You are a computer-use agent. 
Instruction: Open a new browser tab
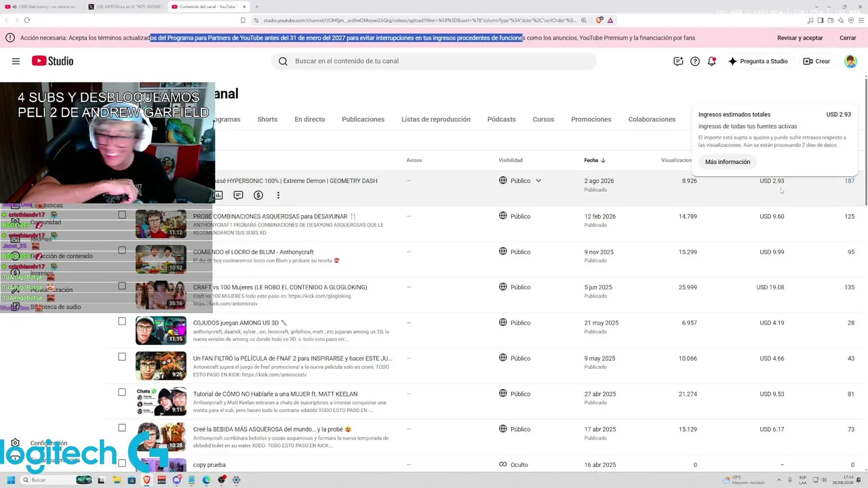pyautogui.click(x=256, y=7)
